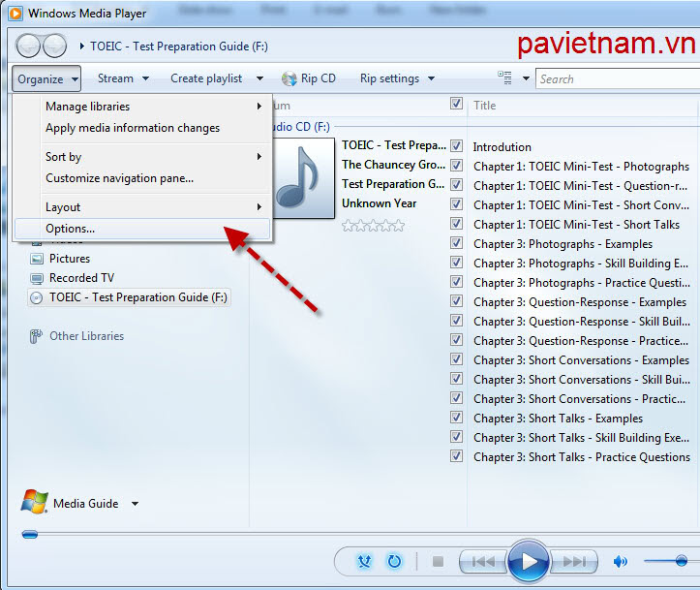The image size is (700, 590).
Task: Click The Chauncey Gro... artist text
Action: tap(394, 165)
